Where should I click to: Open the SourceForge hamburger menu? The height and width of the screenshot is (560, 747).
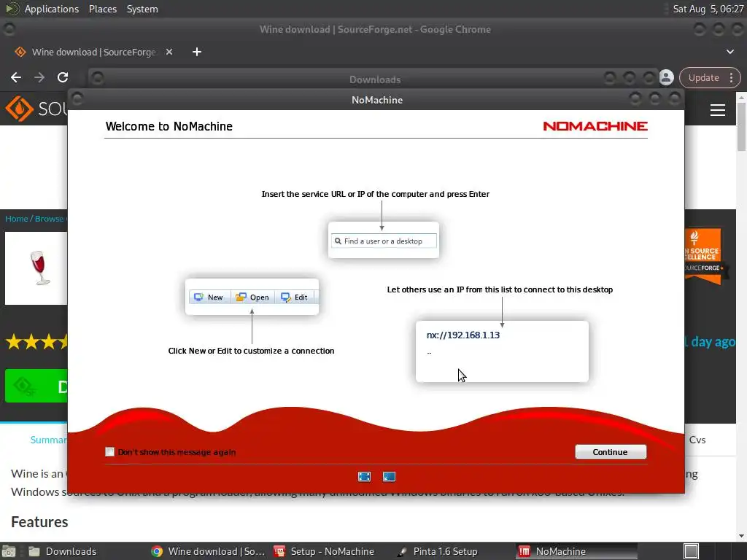(x=718, y=110)
